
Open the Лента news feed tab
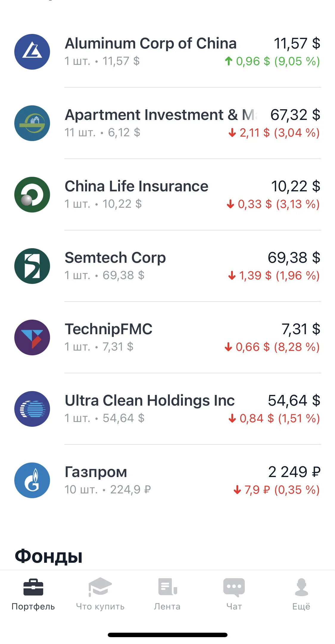(x=167, y=594)
